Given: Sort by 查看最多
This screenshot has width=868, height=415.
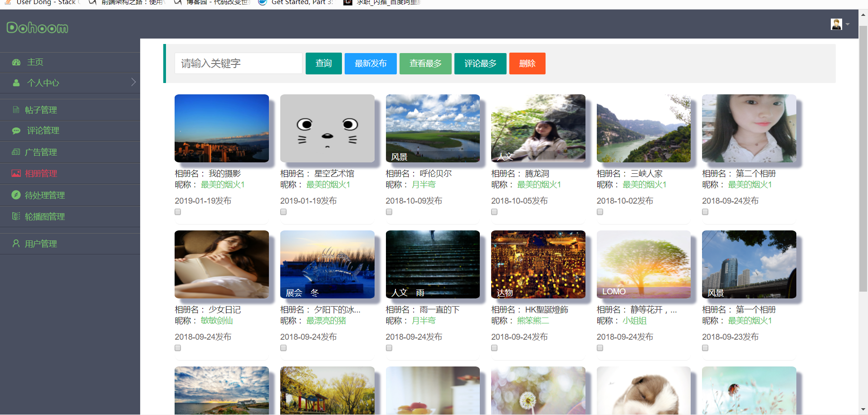Looking at the screenshot, I should (x=425, y=63).
